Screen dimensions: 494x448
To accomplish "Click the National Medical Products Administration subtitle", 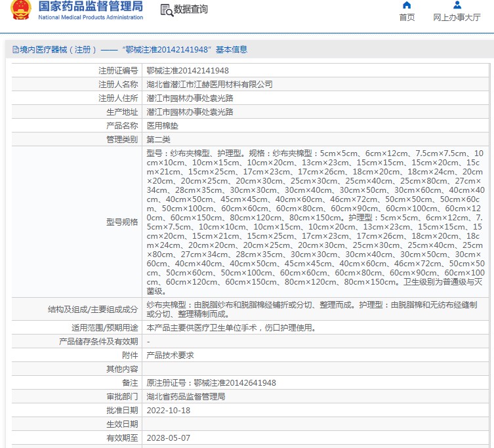I will point(91,18).
